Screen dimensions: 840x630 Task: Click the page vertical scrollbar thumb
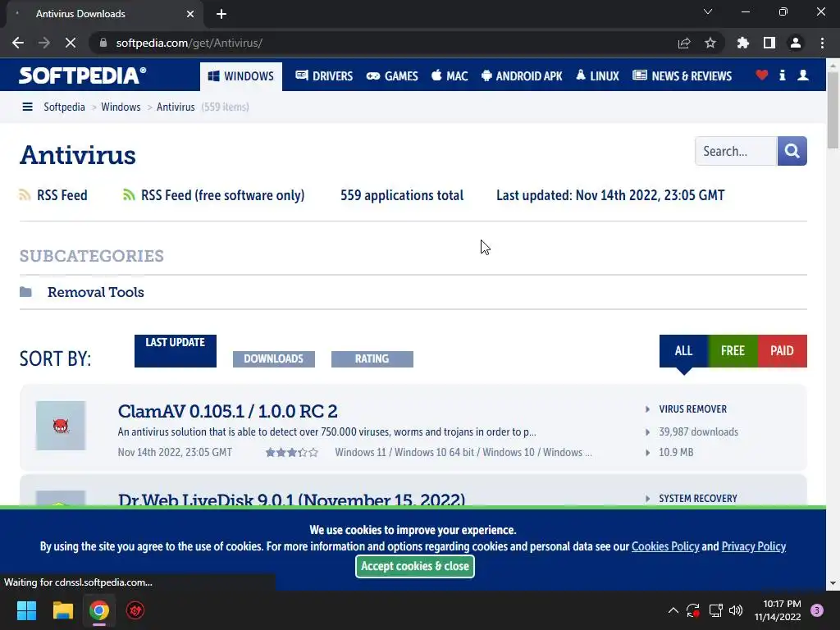click(x=833, y=110)
